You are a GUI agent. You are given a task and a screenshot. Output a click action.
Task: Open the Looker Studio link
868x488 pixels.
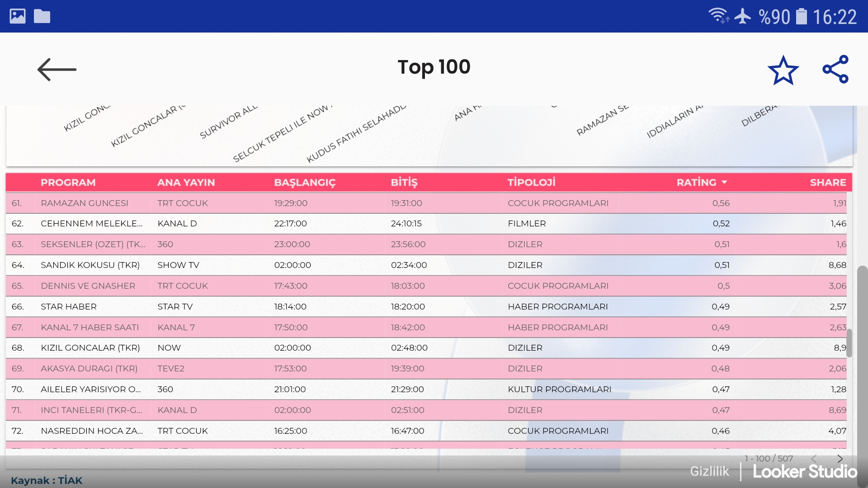tap(805, 472)
